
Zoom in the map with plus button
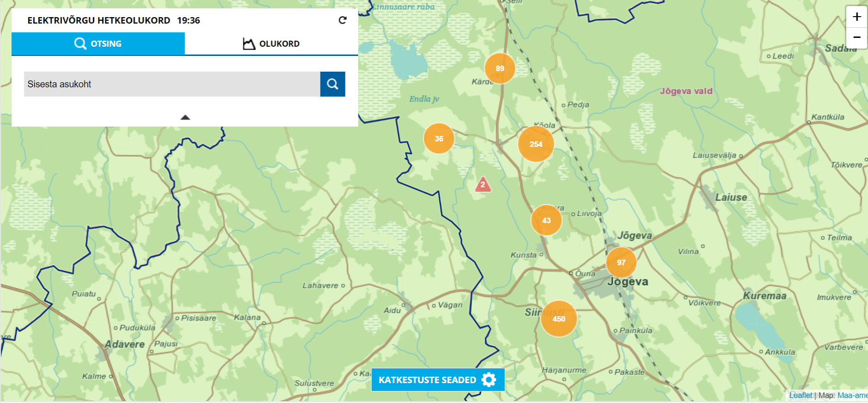[x=856, y=17]
